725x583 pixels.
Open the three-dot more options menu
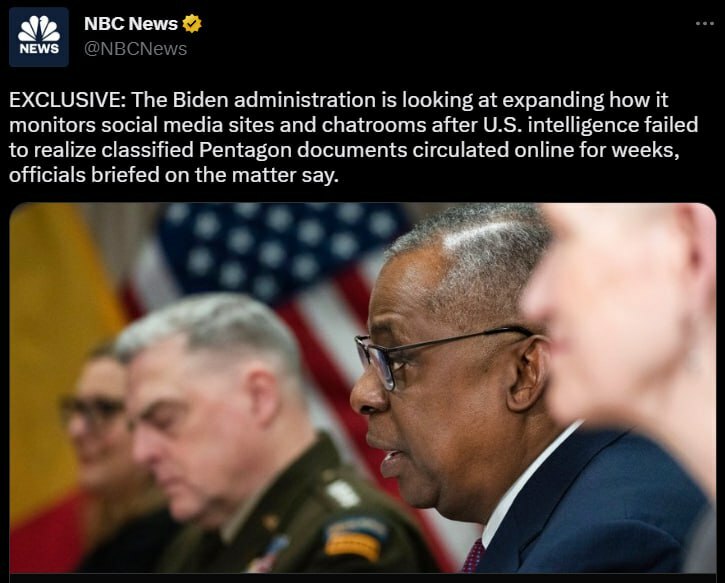[x=705, y=23]
